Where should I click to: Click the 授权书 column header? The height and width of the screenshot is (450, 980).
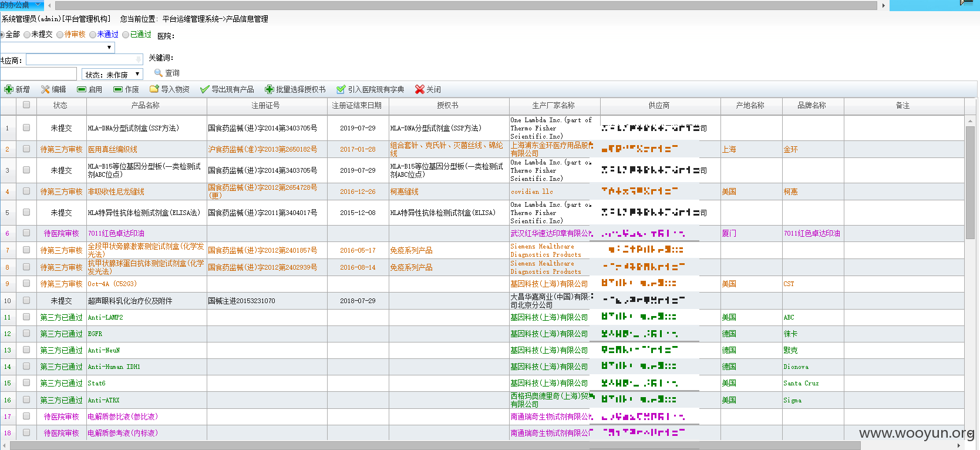(x=448, y=106)
